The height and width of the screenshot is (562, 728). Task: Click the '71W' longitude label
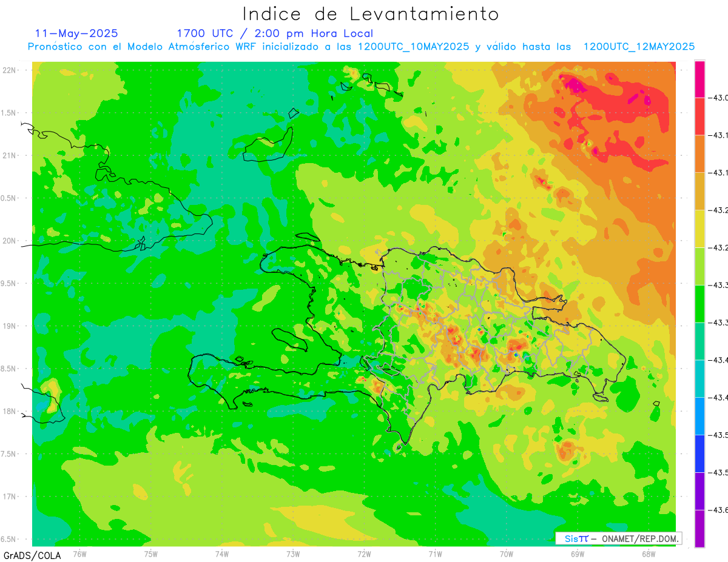[x=435, y=554]
